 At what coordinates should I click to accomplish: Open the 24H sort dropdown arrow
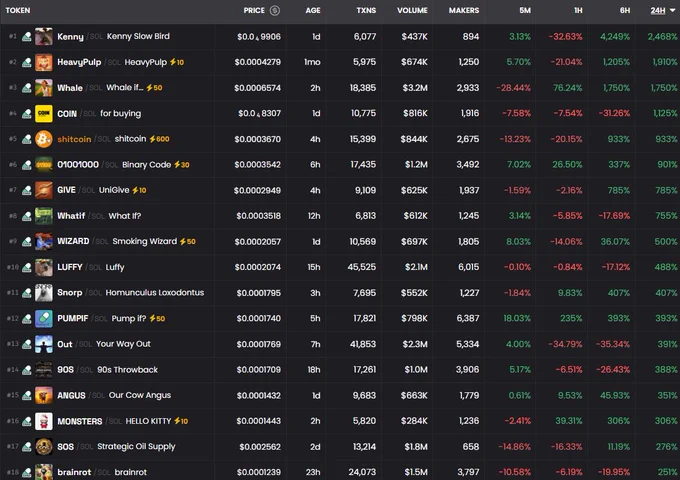coord(673,10)
